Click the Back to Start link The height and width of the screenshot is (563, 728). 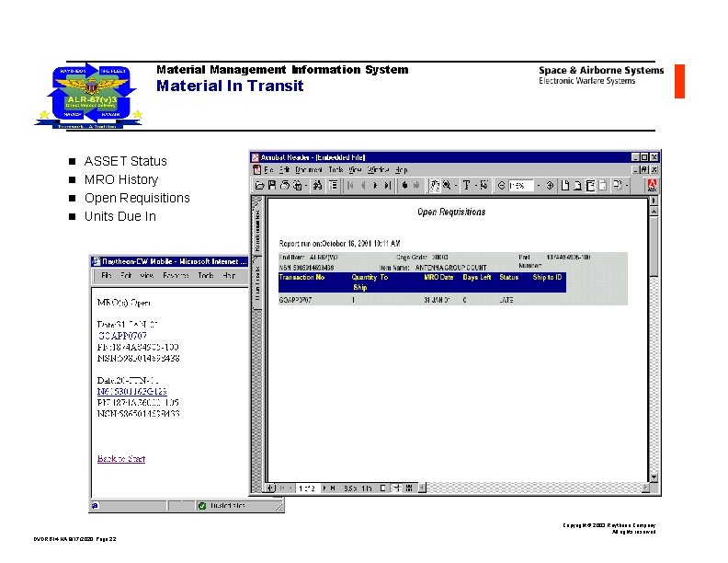[x=121, y=458]
